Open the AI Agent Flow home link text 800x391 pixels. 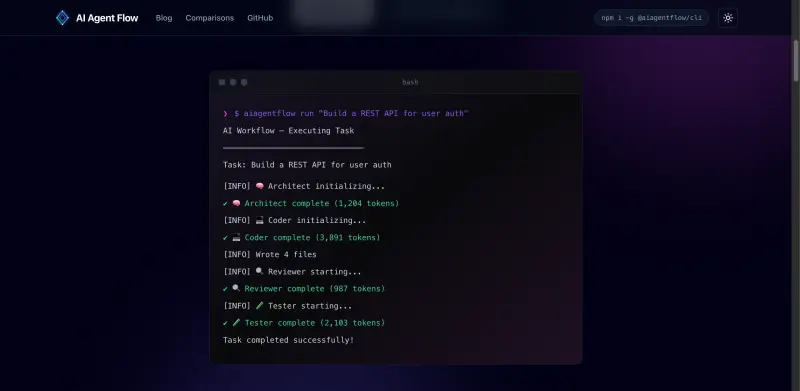point(107,18)
